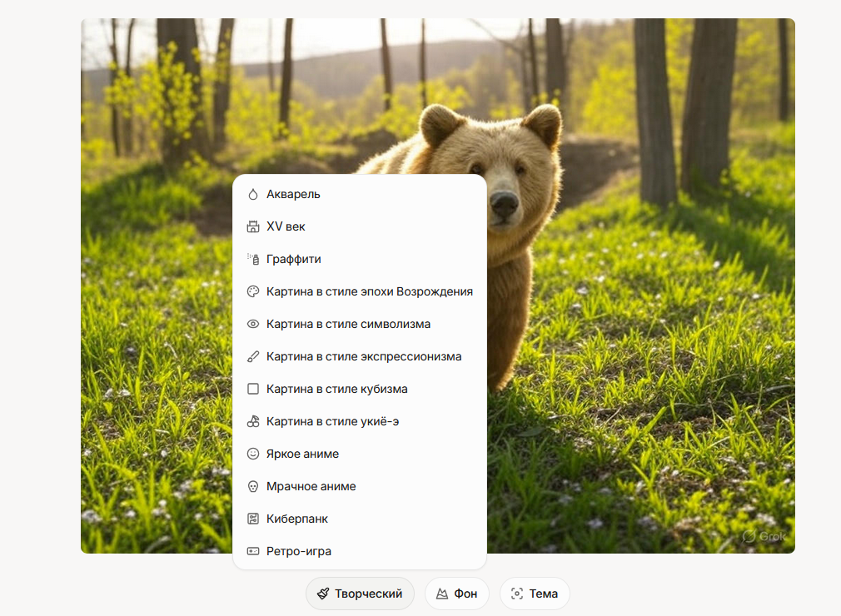Screen dimensions: 841x616
Task: Toggle the Творческий styles dropdown button
Action: pos(360,594)
